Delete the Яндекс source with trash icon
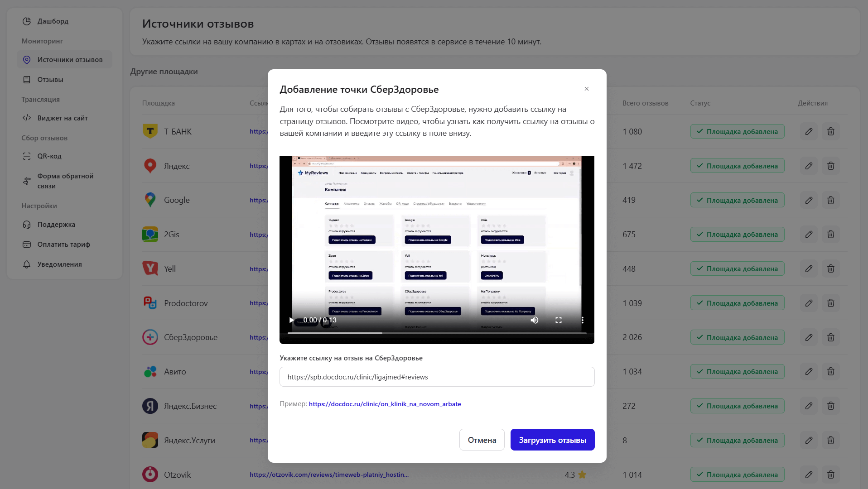Screen dimensions: 868x489 tap(831, 166)
